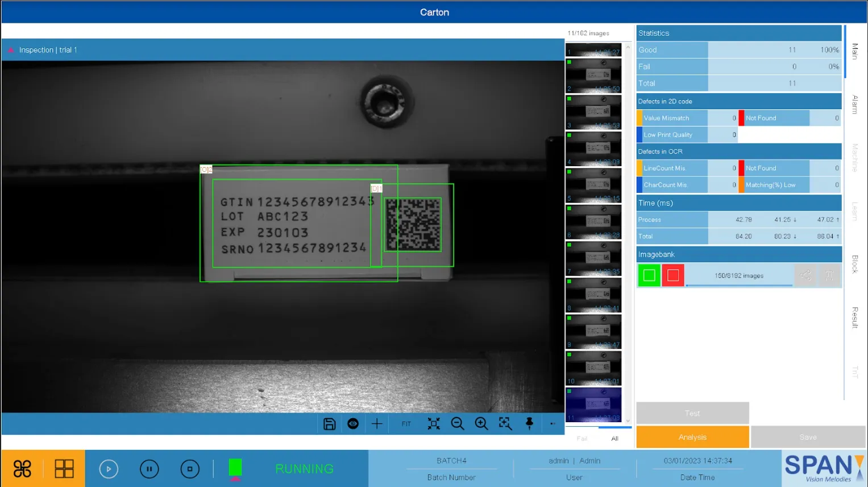Image resolution: width=868 pixels, height=487 pixels.
Task: Zoom out of the inspection image
Action: click(x=458, y=424)
